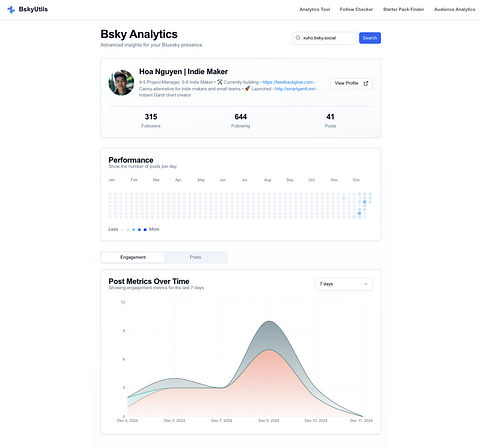Click the external link icon on View Profile
Screen dimensions: 480x448
(x=366, y=83)
